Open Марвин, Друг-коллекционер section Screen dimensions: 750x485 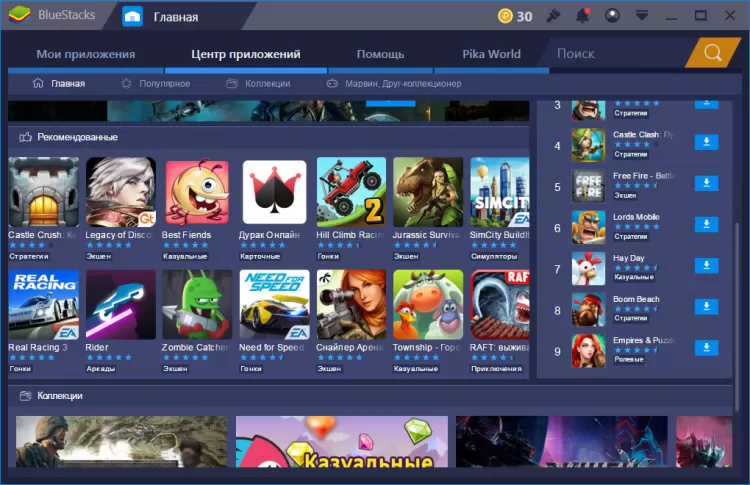394,84
